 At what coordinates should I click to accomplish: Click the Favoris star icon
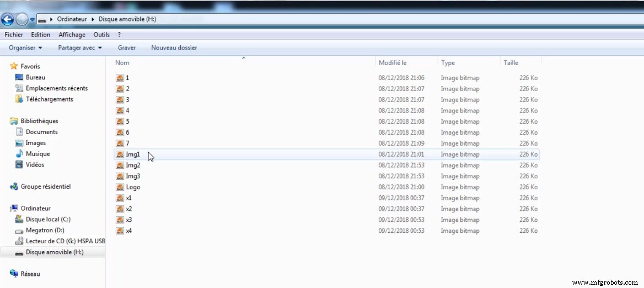14,66
